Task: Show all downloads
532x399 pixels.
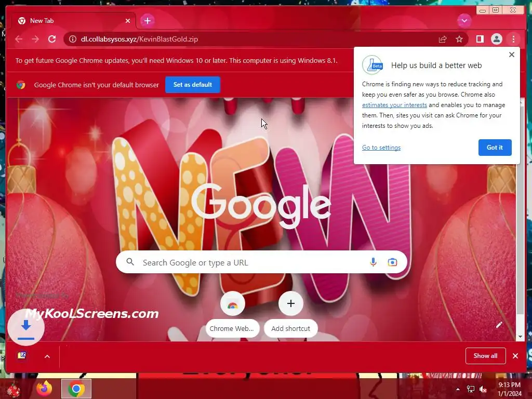Action: (486, 355)
